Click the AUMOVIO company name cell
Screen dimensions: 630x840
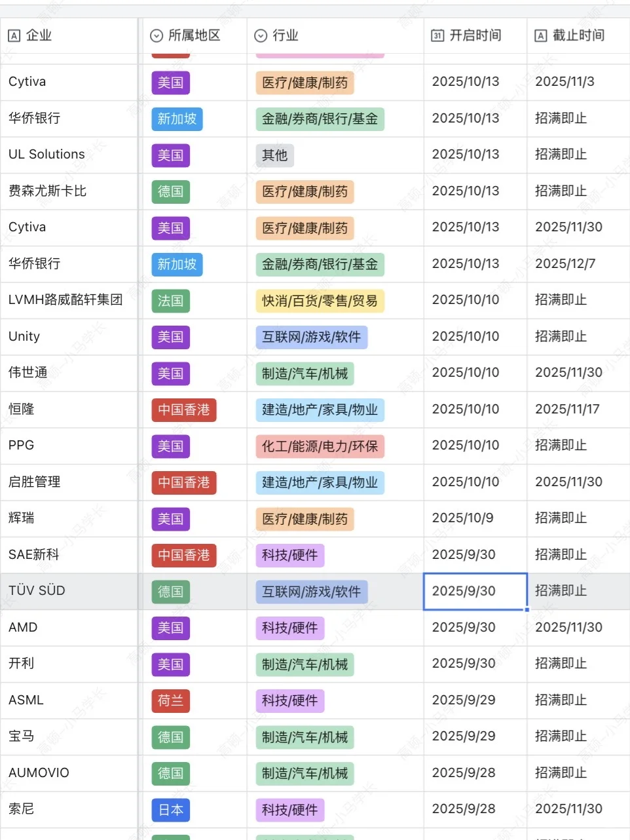tap(69, 773)
